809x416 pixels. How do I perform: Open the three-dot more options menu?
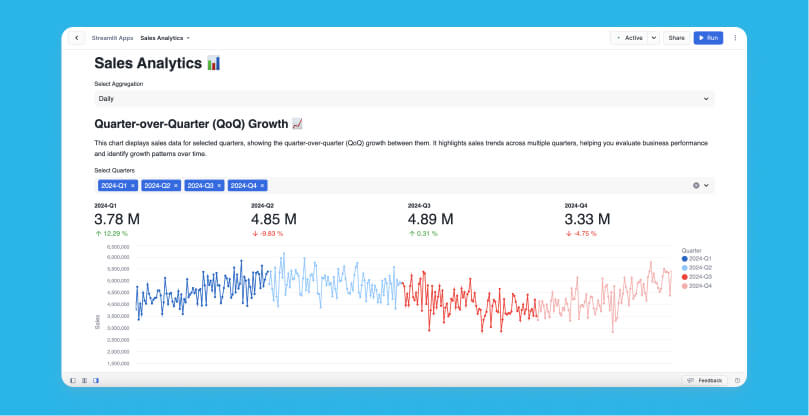(x=735, y=38)
